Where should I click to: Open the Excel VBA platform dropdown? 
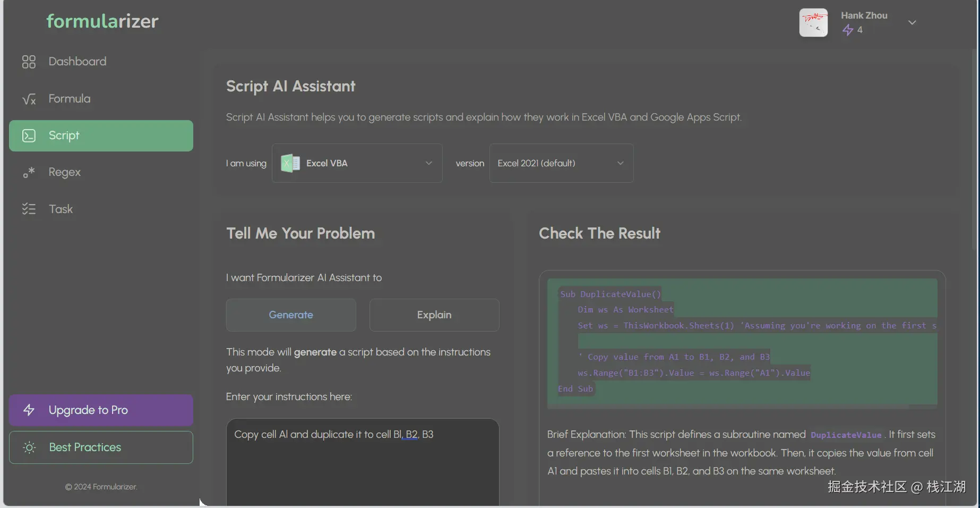357,163
